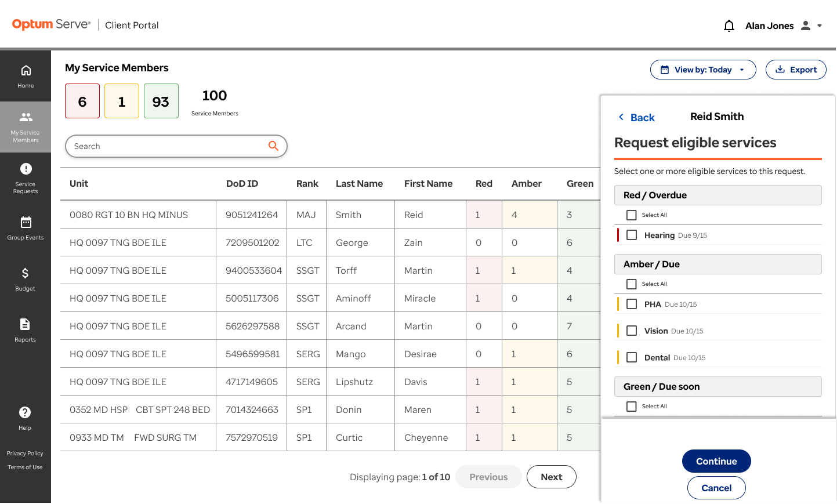837x504 pixels.
Task: Click the notifications bell icon
Action: [x=729, y=26]
